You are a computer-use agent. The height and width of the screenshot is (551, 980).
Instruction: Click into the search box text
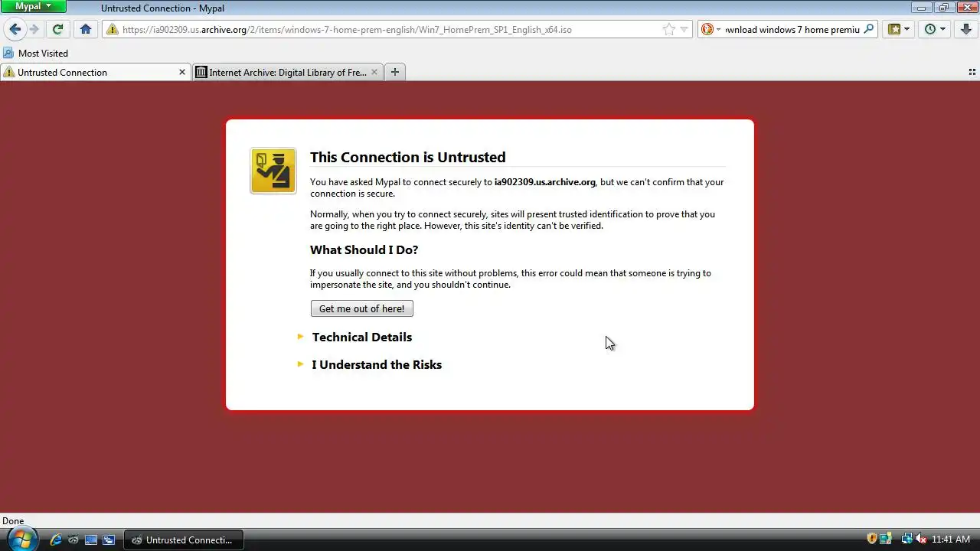point(792,29)
